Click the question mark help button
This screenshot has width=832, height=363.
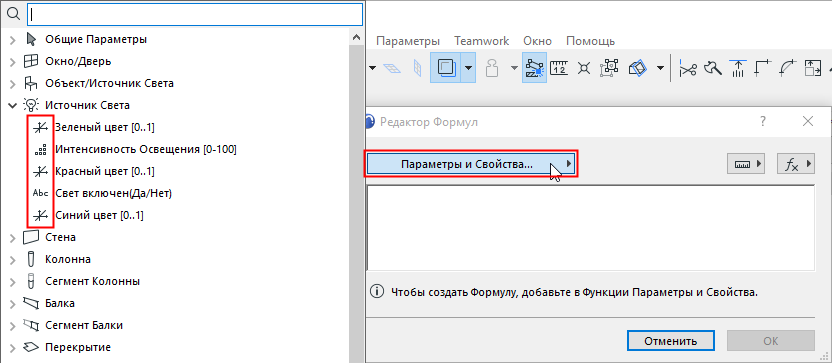762,122
